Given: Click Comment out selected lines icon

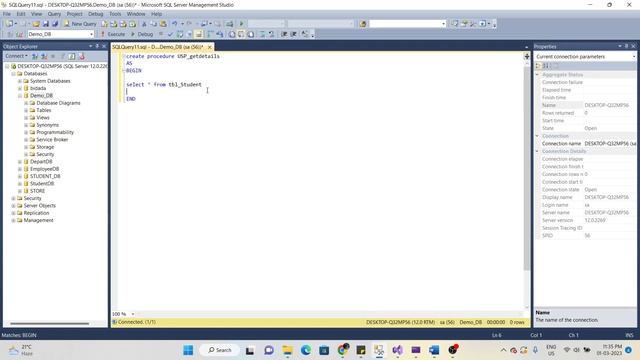Looking at the screenshot, I should pos(262,34).
